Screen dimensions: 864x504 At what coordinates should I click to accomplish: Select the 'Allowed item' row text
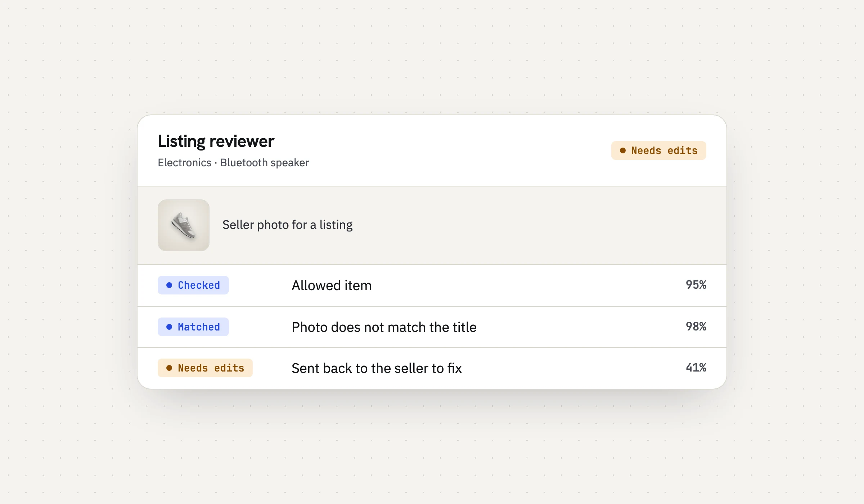(x=332, y=285)
